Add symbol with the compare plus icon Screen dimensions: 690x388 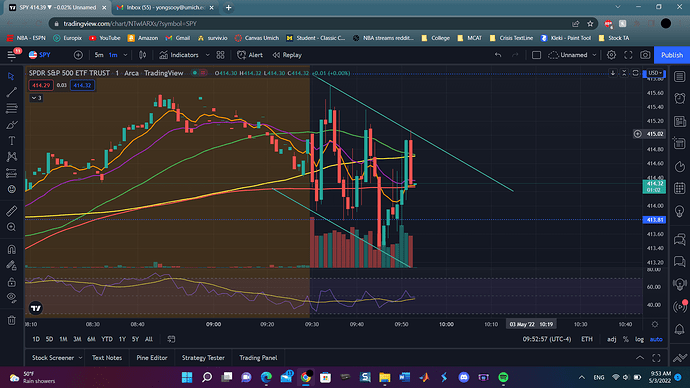(78, 55)
